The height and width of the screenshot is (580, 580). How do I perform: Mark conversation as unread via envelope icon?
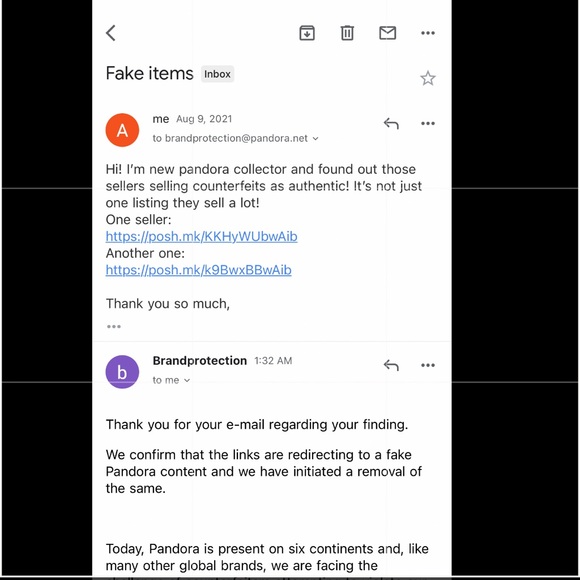pyautogui.click(x=387, y=33)
